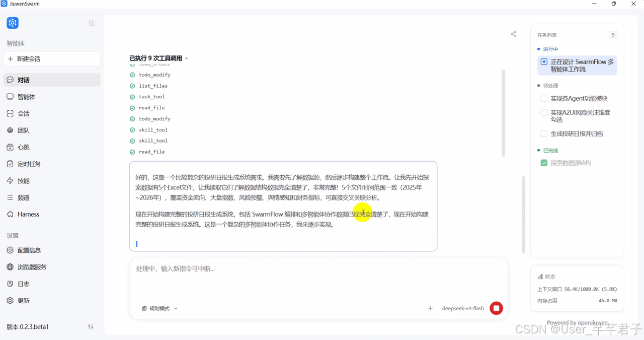Open the 技能 page

point(52,180)
